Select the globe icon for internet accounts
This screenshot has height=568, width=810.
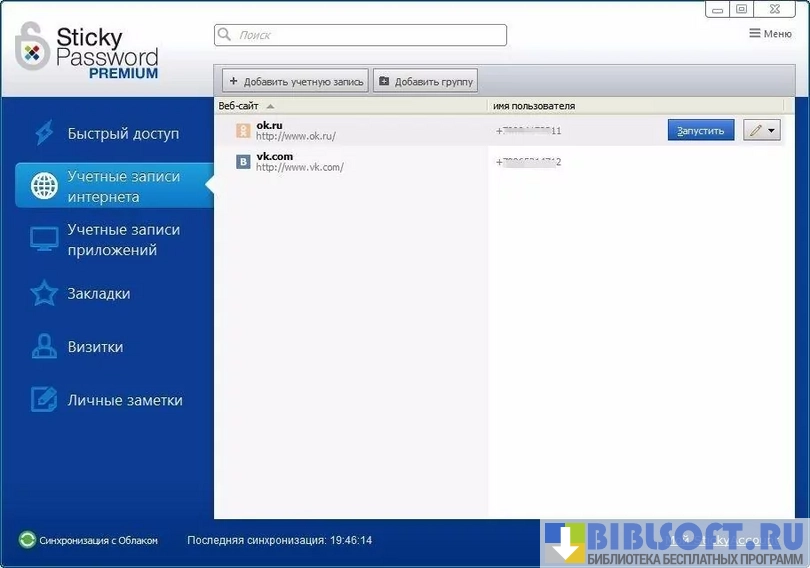click(44, 186)
